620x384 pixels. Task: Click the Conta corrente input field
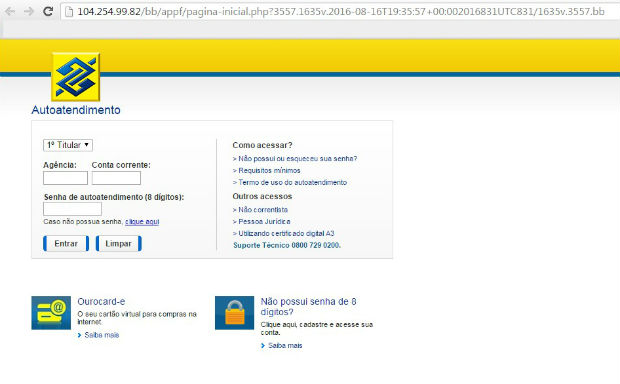click(116, 178)
